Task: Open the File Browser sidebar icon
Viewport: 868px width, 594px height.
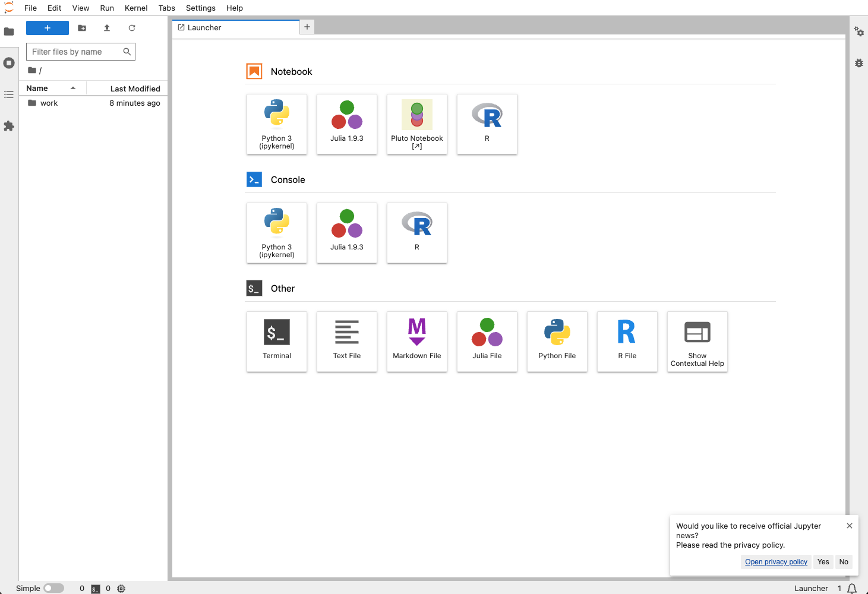Action: click(x=9, y=31)
